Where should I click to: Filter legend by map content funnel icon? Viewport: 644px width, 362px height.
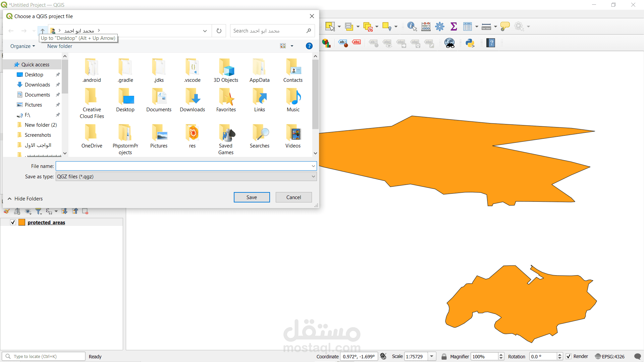pos(39,211)
